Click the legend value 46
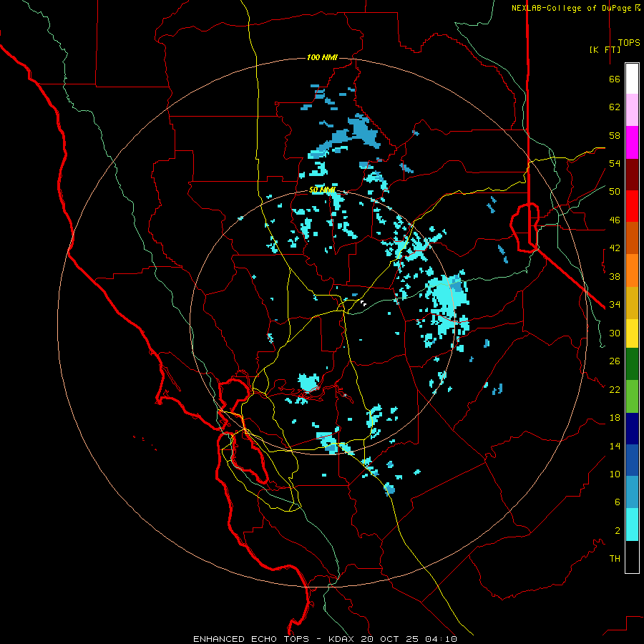This screenshot has height=644, width=644. (615, 220)
